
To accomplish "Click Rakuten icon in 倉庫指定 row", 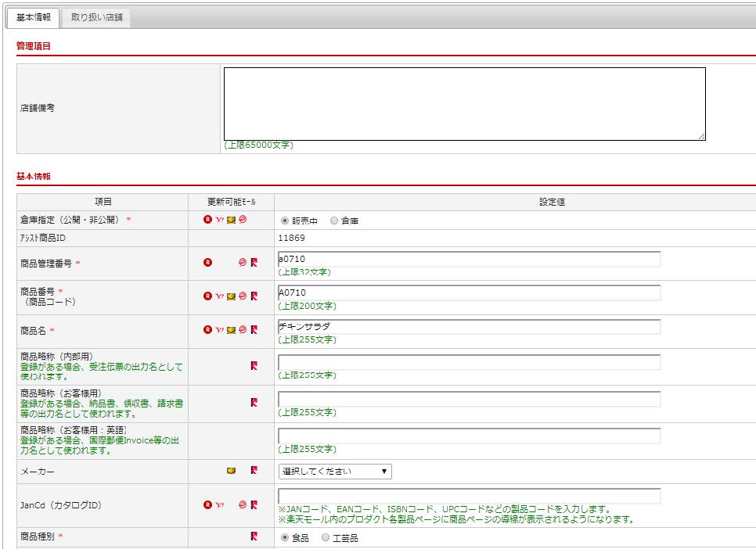I will tap(207, 221).
